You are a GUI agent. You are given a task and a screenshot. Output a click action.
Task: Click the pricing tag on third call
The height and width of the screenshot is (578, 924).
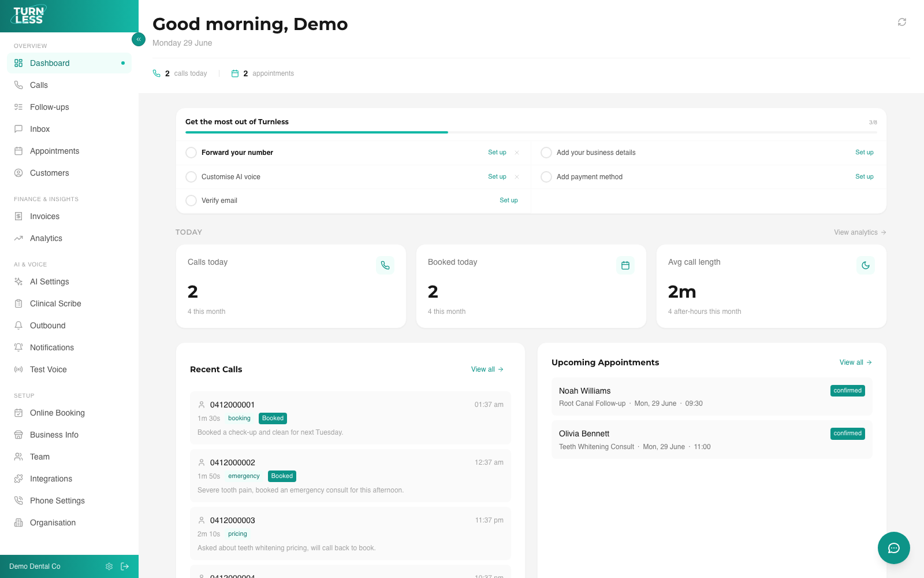coord(237,534)
